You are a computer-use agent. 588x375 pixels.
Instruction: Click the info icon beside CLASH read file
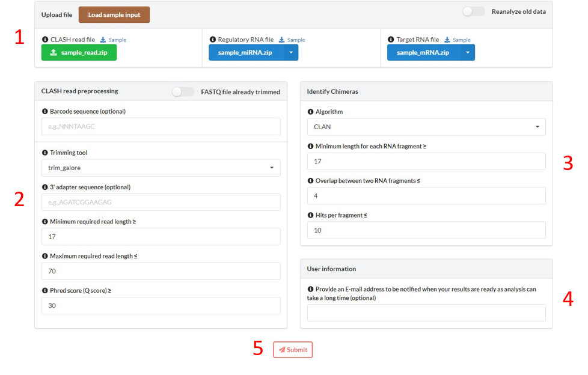click(45, 40)
